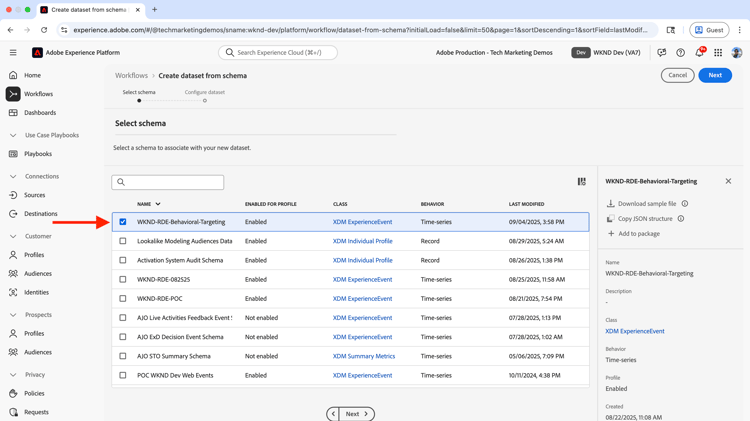Collapse the Customer section in sidebar
This screenshot has width=750, height=421.
[13, 236]
